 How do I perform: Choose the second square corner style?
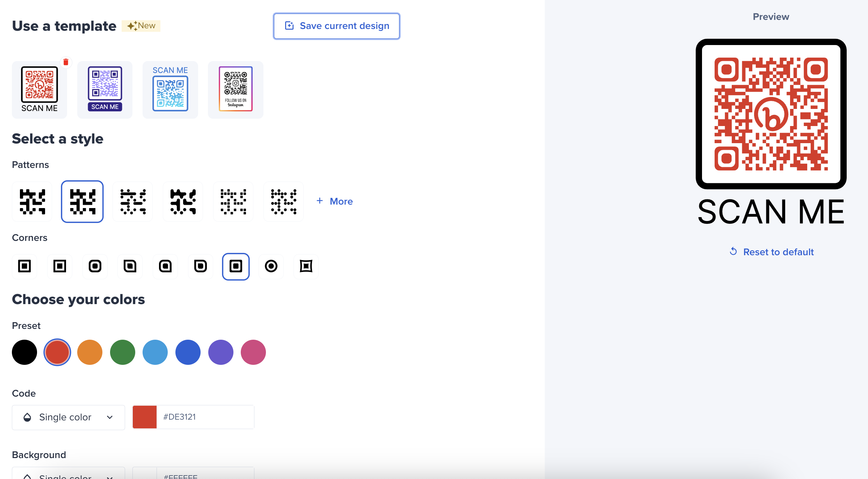point(60,266)
